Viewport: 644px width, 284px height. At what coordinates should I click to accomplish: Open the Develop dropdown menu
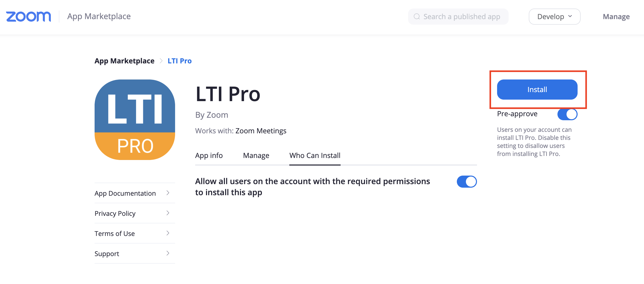pos(554,17)
